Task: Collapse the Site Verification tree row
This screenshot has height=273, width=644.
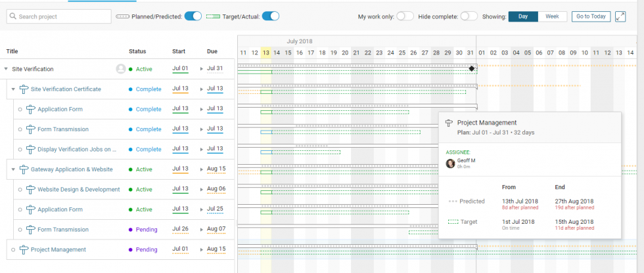Action: (x=6, y=69)
